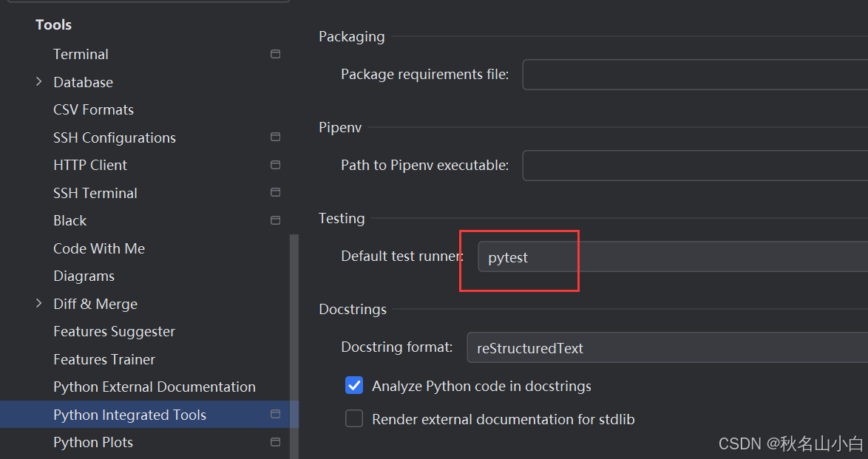Image resolution: width=868 pixels, height=459 pixels.
Task: Select Features Trainer settings
Action: [x=104, y=358]
